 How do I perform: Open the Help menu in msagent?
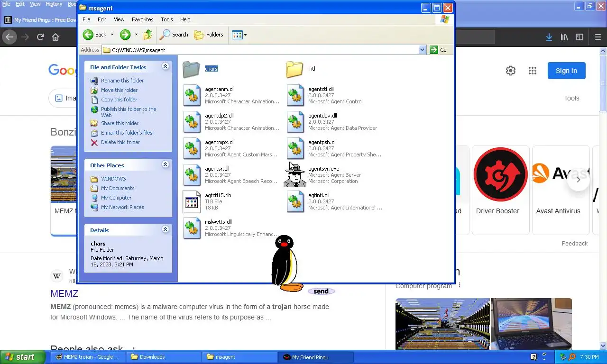point(185,19)
